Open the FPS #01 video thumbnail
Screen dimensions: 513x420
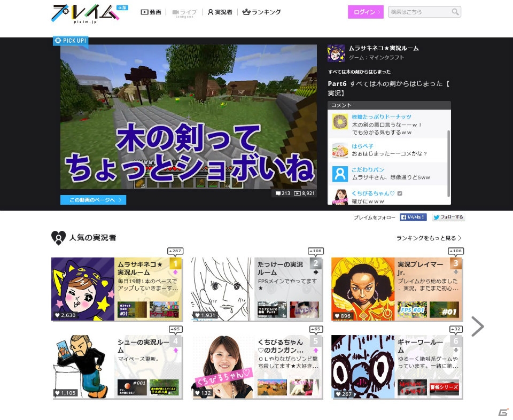412,310
